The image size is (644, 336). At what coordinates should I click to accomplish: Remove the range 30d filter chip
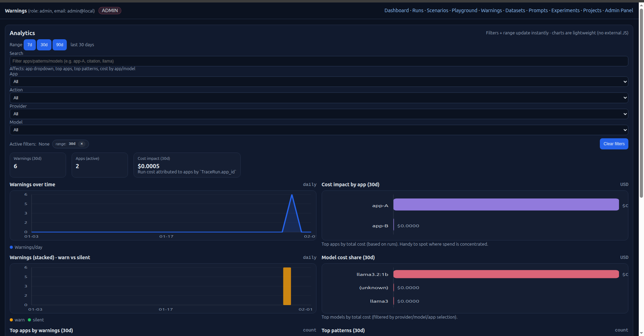click(x=82, y=144)
